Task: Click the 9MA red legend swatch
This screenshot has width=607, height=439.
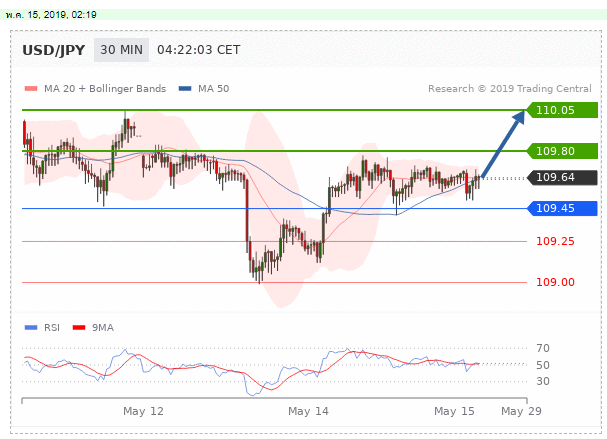Action: [x=79, y=328]
